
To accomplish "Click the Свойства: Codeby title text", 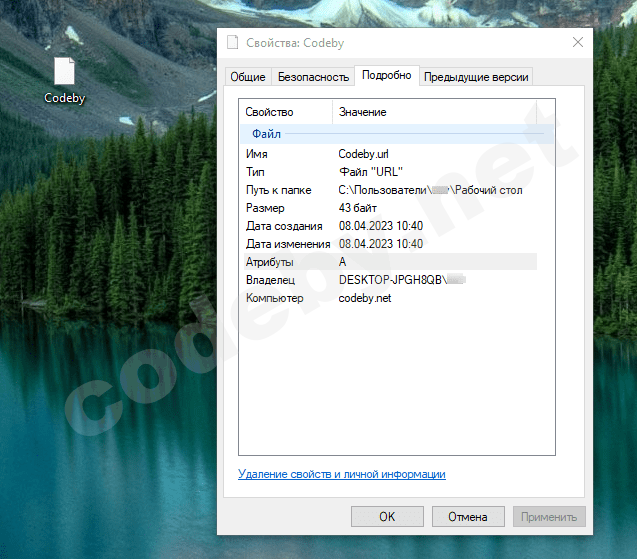I will (x=295, y=43).
